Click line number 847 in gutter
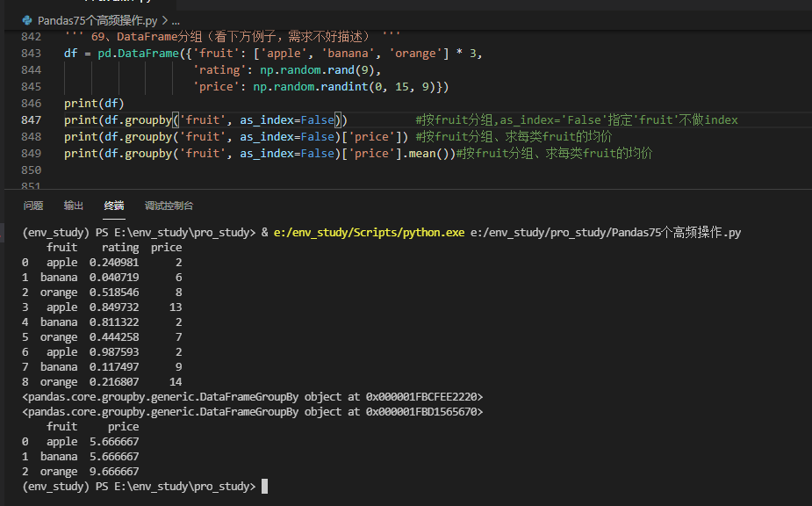 pyautogui.click(x=31, y=120)
